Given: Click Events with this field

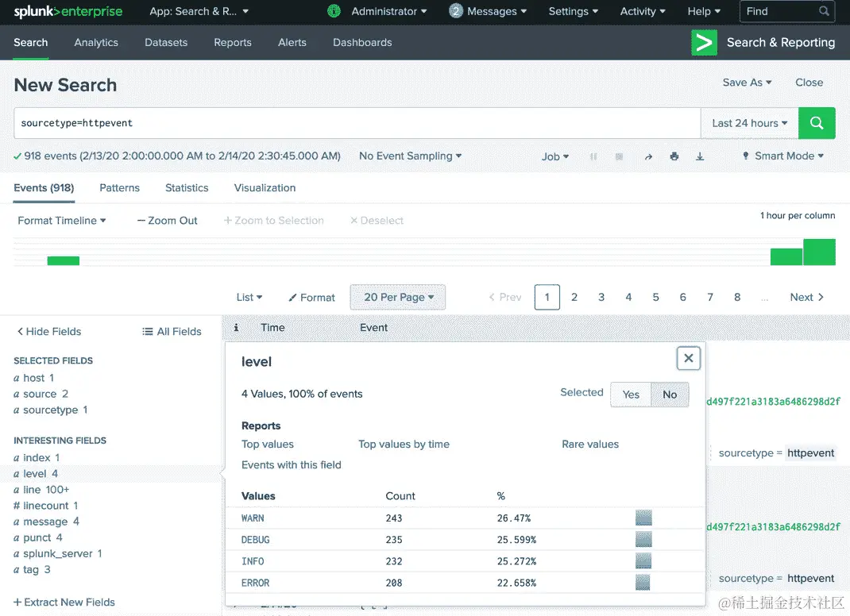Looking at the screenshot, I should [291, 465].
